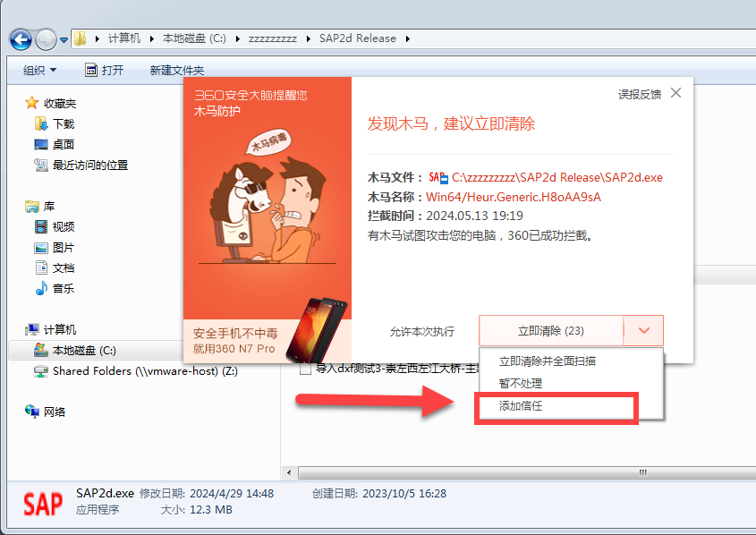756x535 pixels.
Task: Click the 收藏夹 star icon
Action: point(32,103)
